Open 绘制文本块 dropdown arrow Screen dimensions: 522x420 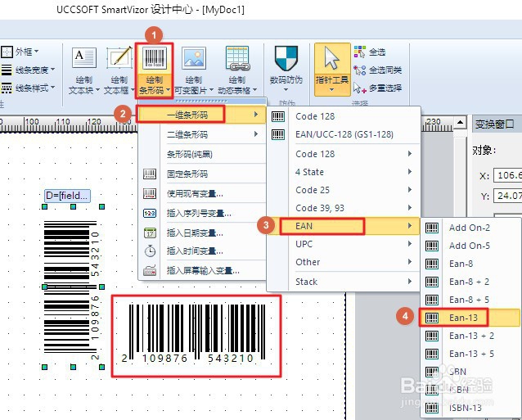click(97, 90)
